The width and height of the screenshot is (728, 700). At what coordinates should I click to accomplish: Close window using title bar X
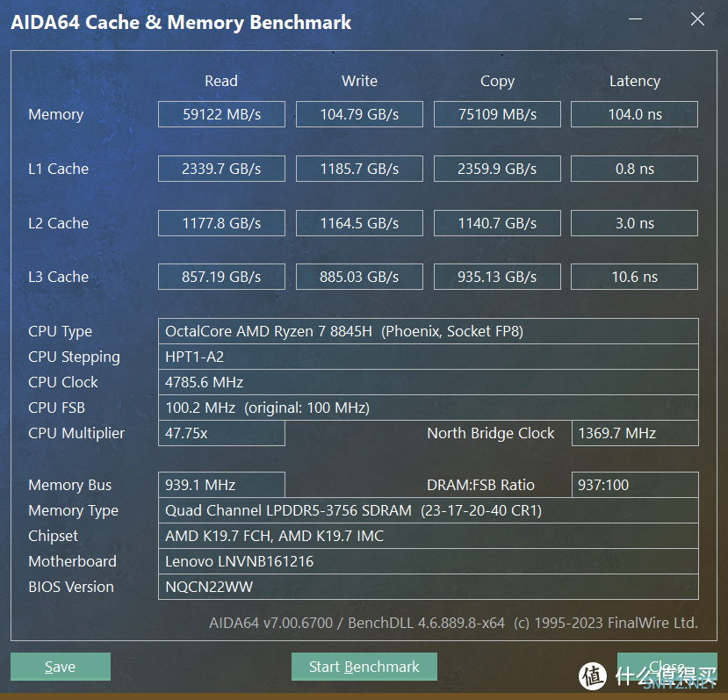697,19
